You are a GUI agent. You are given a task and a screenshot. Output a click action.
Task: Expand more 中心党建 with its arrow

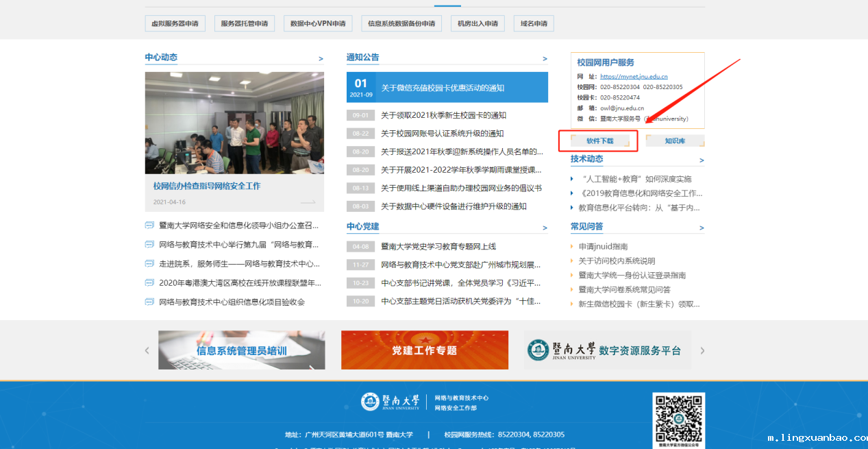[x=545, y=228]
